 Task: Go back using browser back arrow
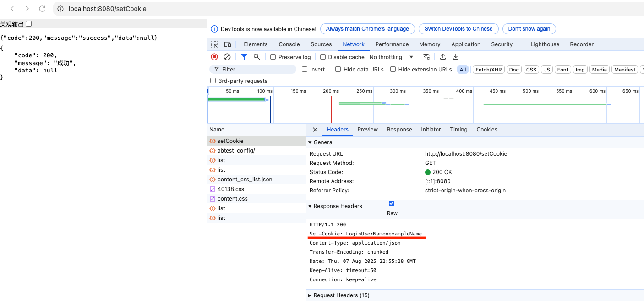point(12,9)
